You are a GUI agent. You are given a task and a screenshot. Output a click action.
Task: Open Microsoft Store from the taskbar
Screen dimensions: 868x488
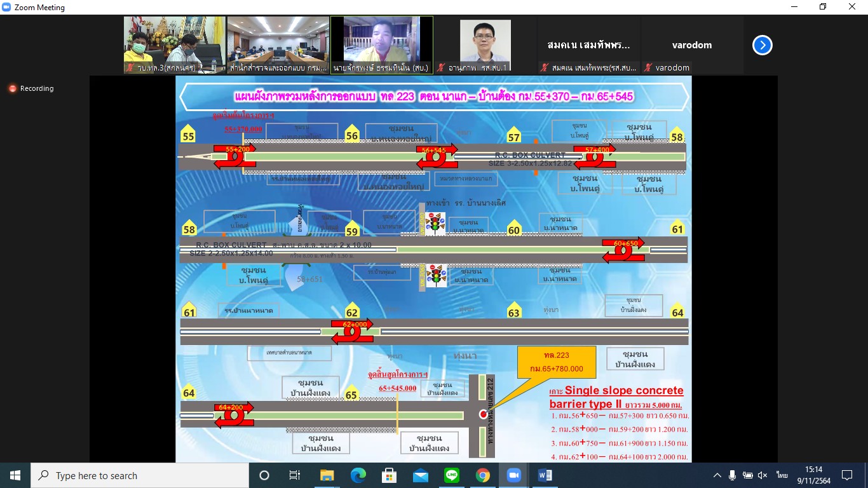(390, 475)
